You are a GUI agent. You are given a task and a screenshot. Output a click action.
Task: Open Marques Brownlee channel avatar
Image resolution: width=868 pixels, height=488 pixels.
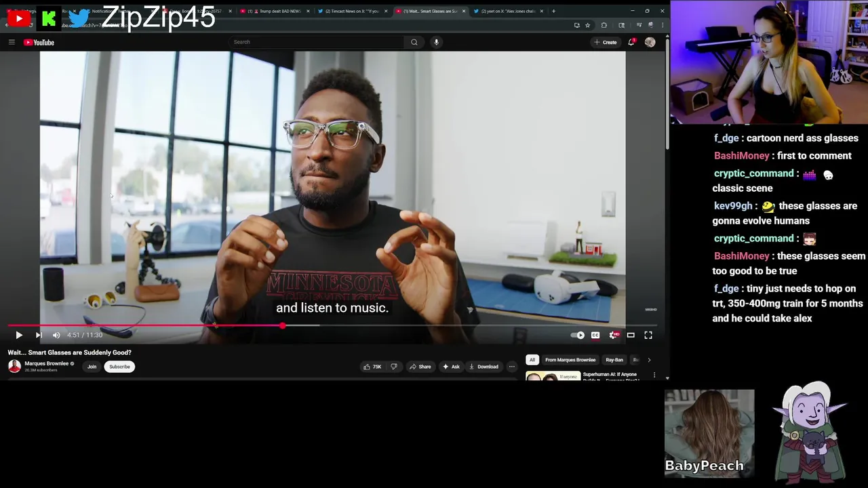pos(14,366)
